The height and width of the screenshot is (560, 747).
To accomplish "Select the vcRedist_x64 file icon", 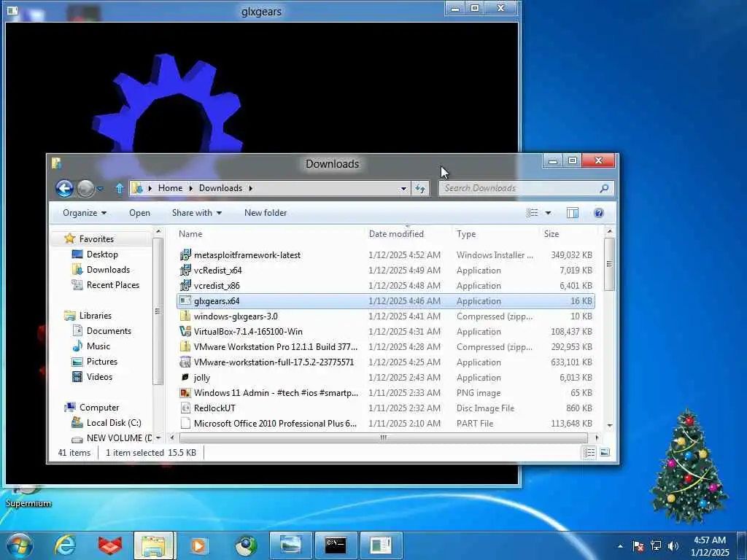I will [185, 270].
